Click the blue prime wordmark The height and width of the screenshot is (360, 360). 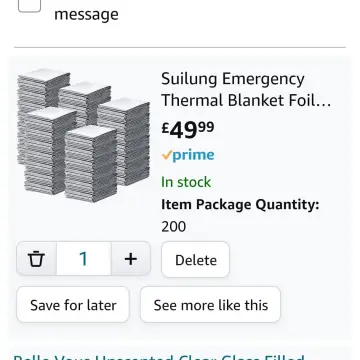coord(194,156)
